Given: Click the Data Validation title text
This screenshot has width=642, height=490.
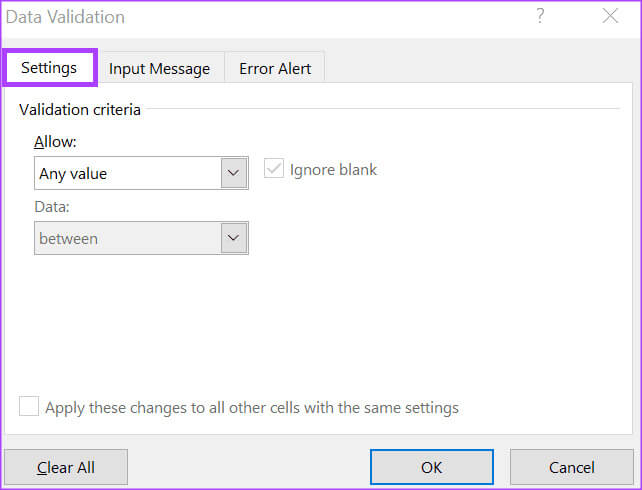Looking at the screenshot, I should point(65,17).
